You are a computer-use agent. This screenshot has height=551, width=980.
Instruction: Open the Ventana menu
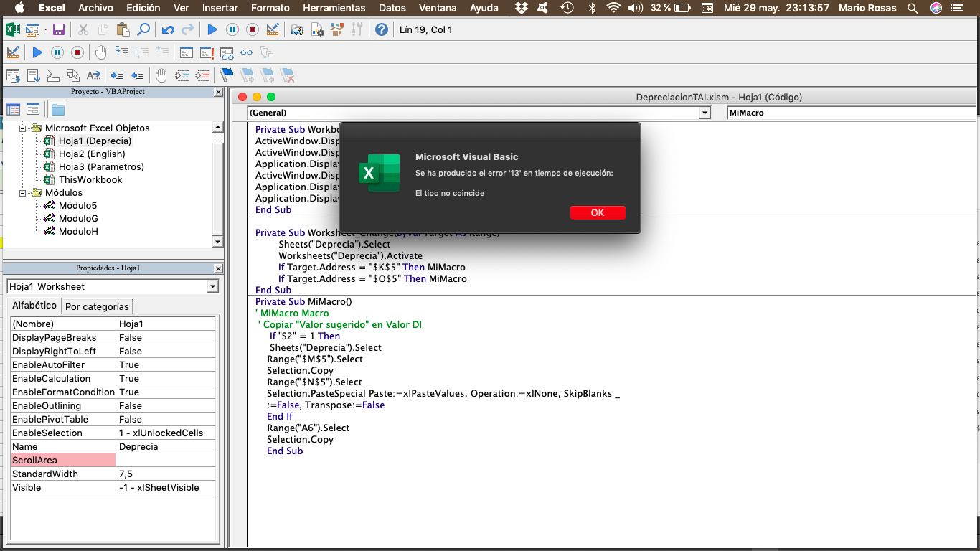point(438,8)
